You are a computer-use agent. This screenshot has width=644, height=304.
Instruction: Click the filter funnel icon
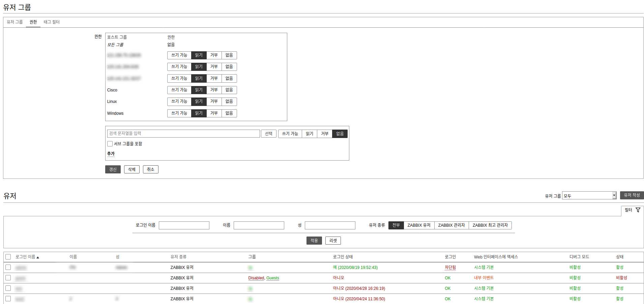(638, 210)
